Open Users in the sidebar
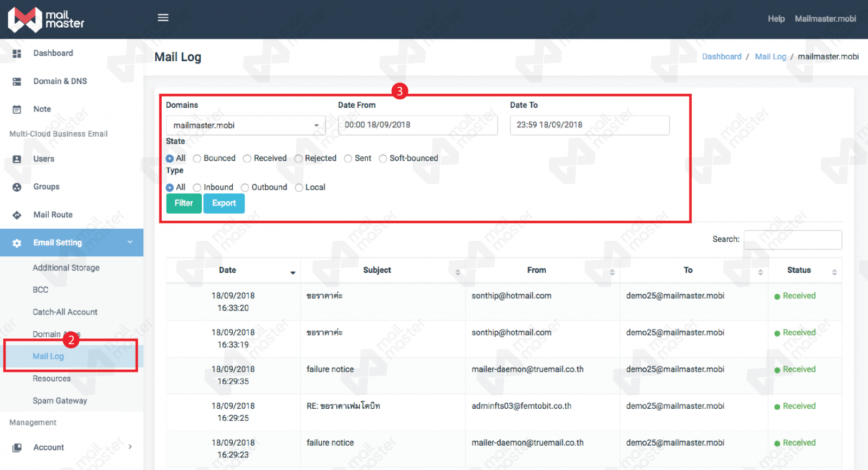 coord(44,159)
